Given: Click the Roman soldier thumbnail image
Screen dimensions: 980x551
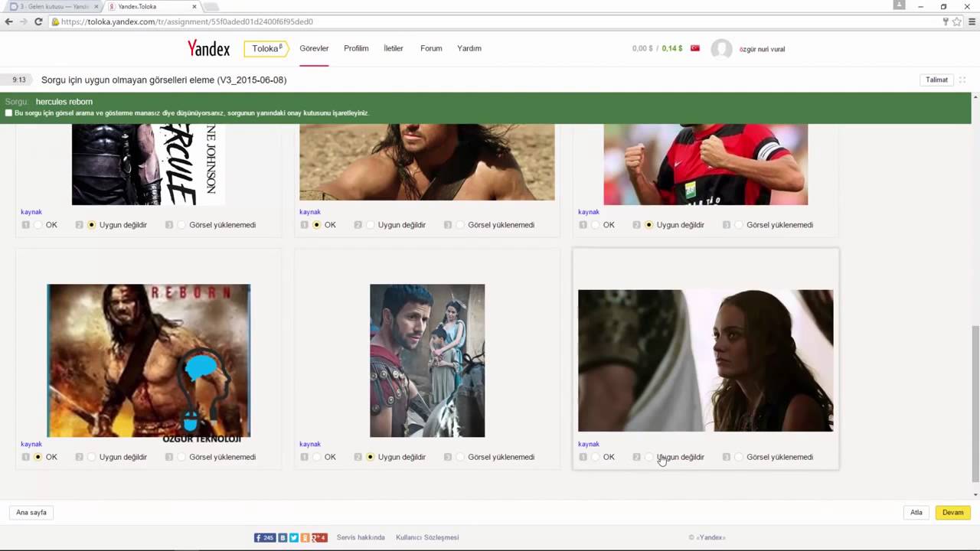Looking at the screenshot, I should click(x=427, y=360).
